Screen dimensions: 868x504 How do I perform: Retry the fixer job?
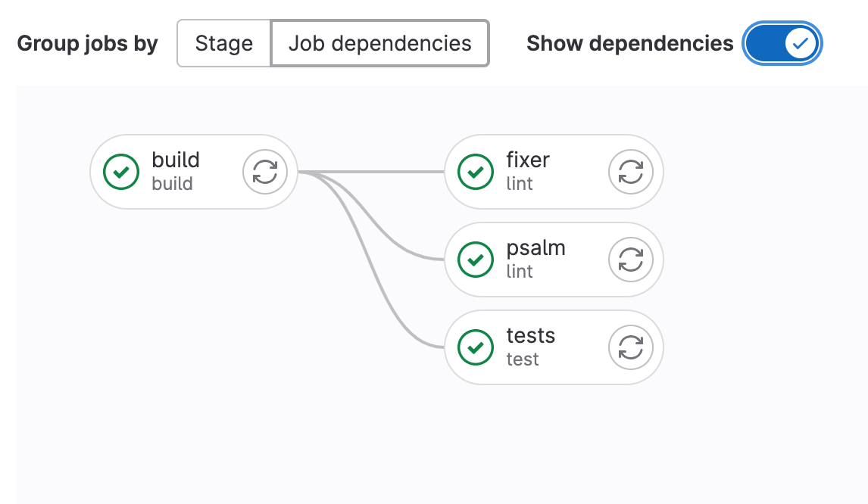[x=631, y=172]
